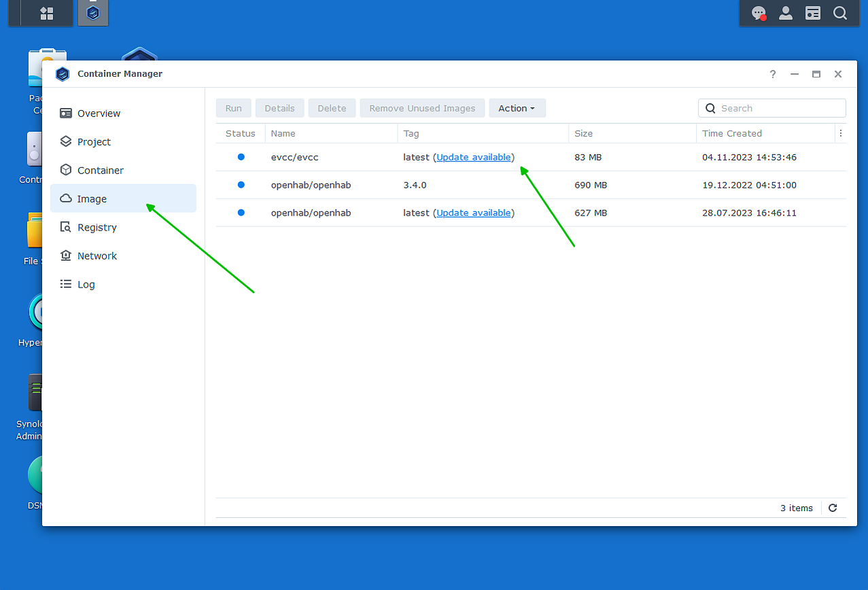The width and height of the screenshot is (868, 590).
Task: Select the Image section
Action: coord(123,198)
